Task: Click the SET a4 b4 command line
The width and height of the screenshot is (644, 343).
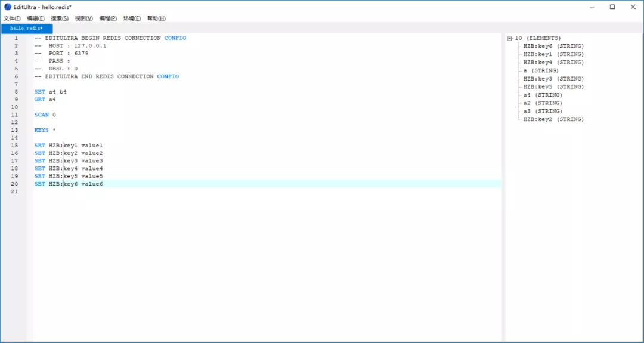Action: (x=51, y=92)
